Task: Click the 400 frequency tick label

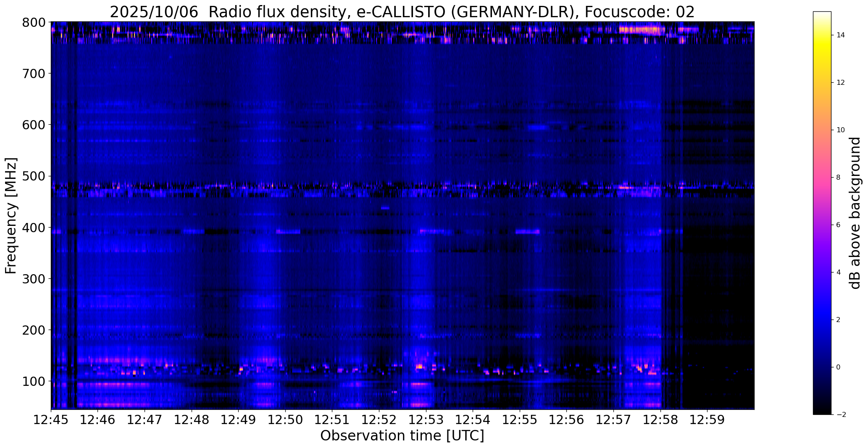Action: pos(34,228)
